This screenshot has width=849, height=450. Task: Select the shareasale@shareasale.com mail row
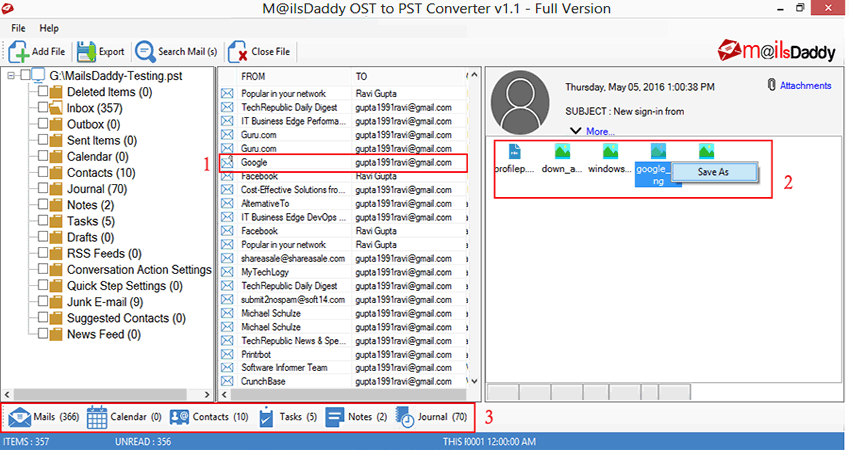click(x=343, y=258)
